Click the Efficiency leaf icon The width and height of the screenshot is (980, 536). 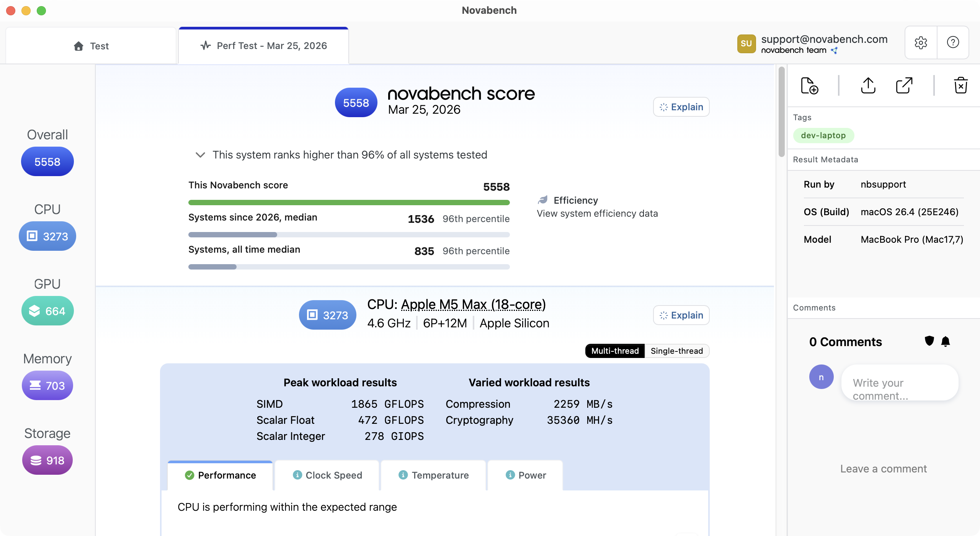(x=543, y=199)
